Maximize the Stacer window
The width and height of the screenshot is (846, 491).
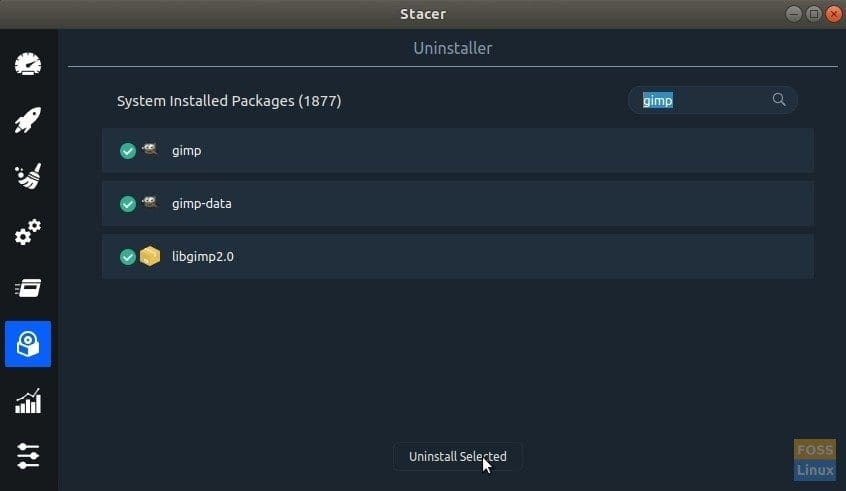pos(814,13)
